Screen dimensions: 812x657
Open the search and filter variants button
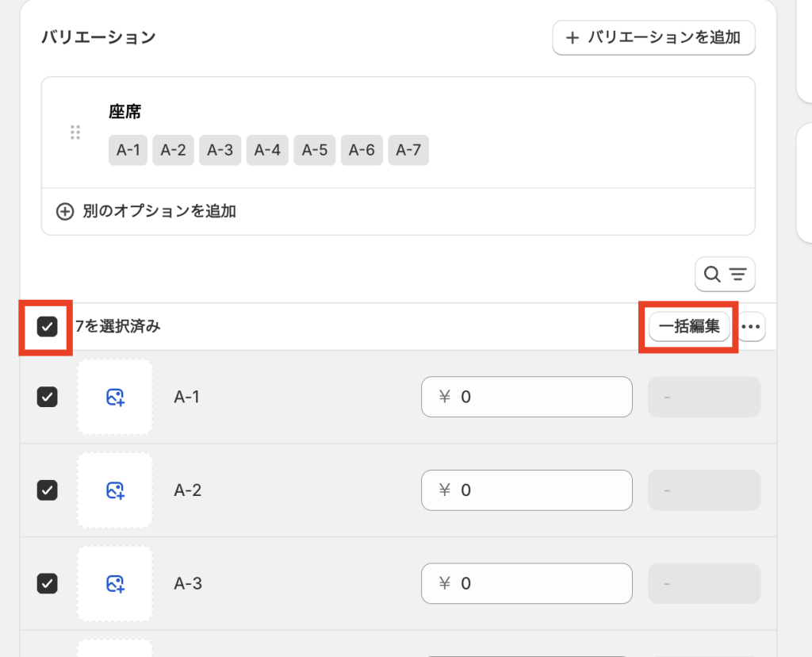point(725,275)
